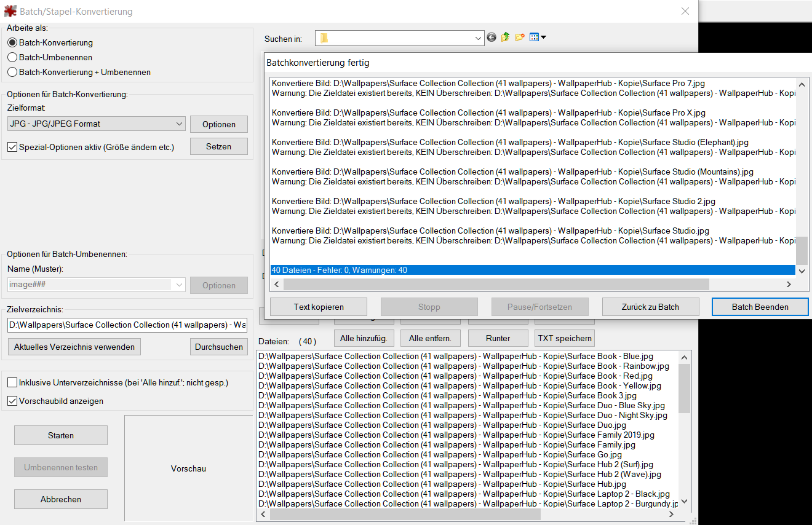This screenshot has height=525, width=812.
Task: Click the file list vertical scrollbar down arrow
Action: click(685, 502)
